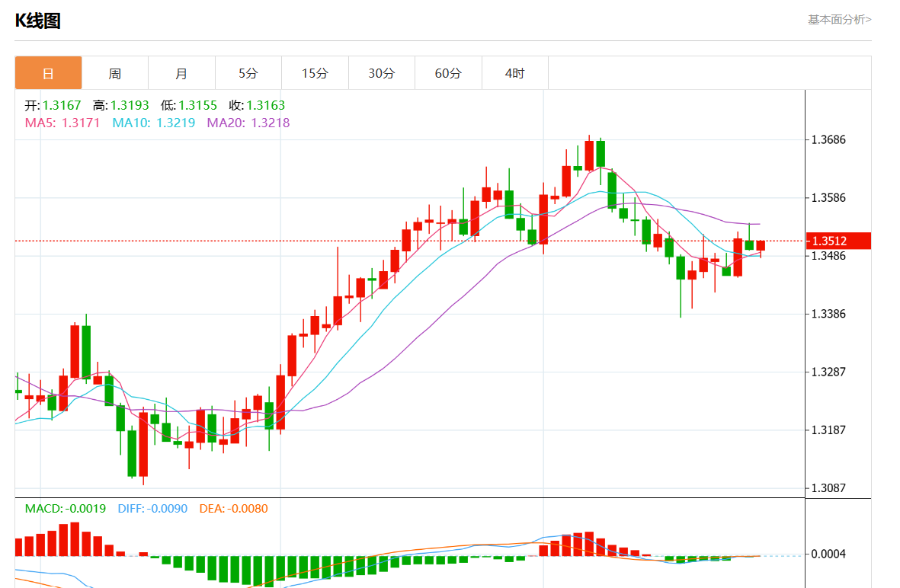
Task: Click the 1.3386 price axis label
Action: tap(828, 314)
